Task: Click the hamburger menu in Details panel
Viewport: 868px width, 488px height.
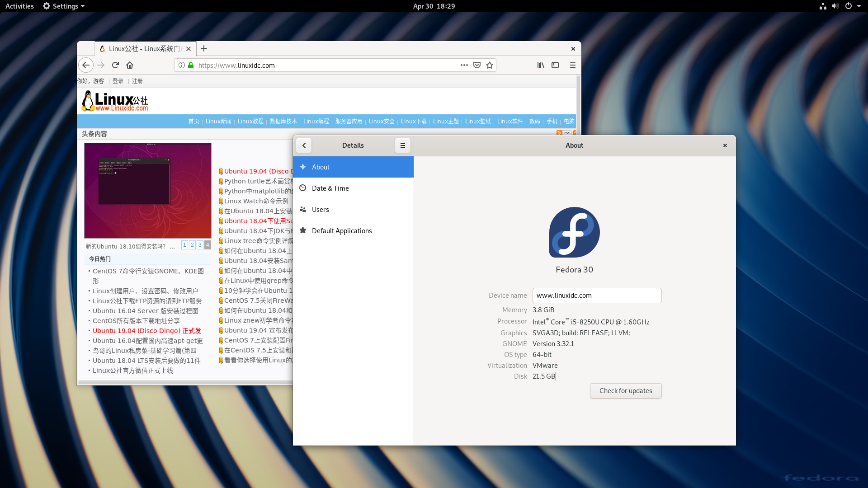Action: click(402, 145)
